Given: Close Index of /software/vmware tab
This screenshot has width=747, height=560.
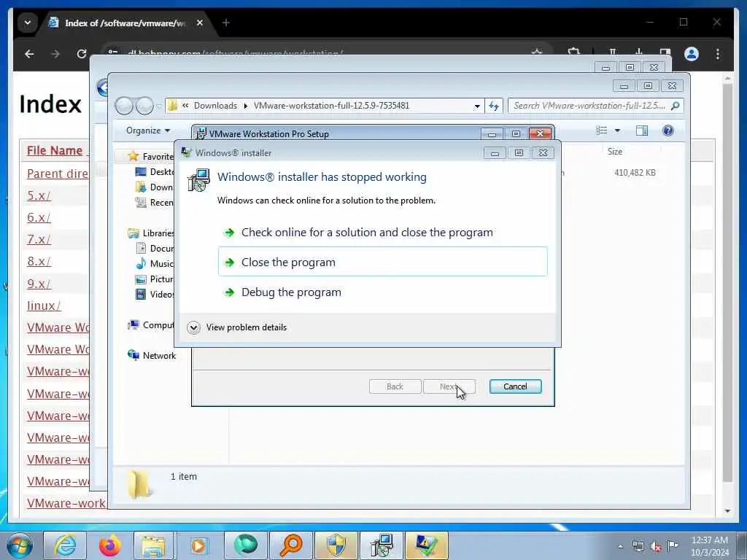Looking at the screenshot, I should [200, 23].
